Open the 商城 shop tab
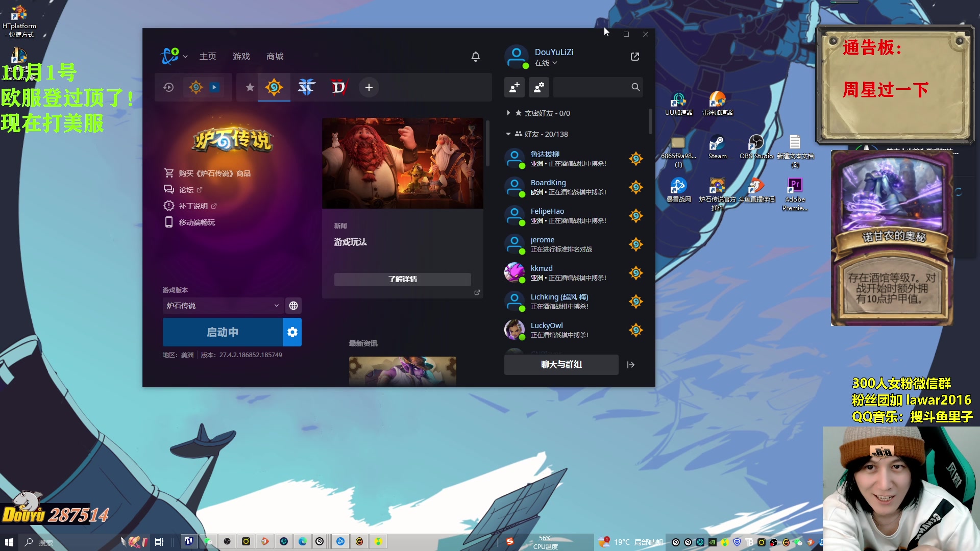This screenshot has width=980, height=551. (x=275, y=56)
